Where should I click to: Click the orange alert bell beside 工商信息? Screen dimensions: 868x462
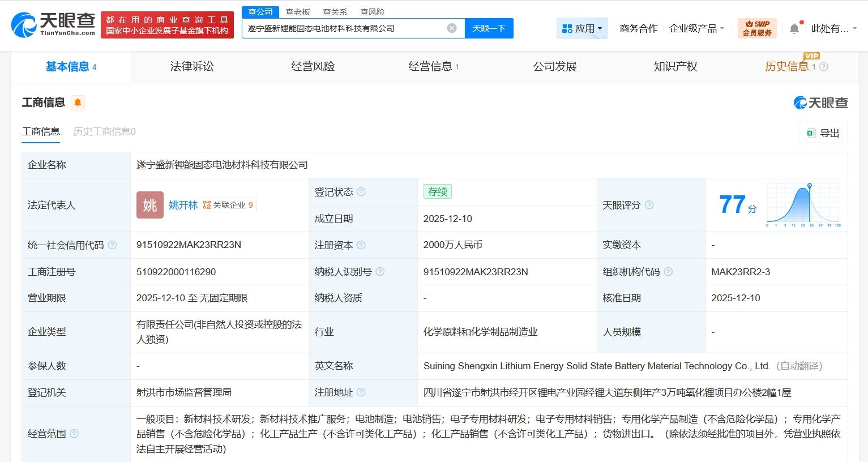pos(78,102)
